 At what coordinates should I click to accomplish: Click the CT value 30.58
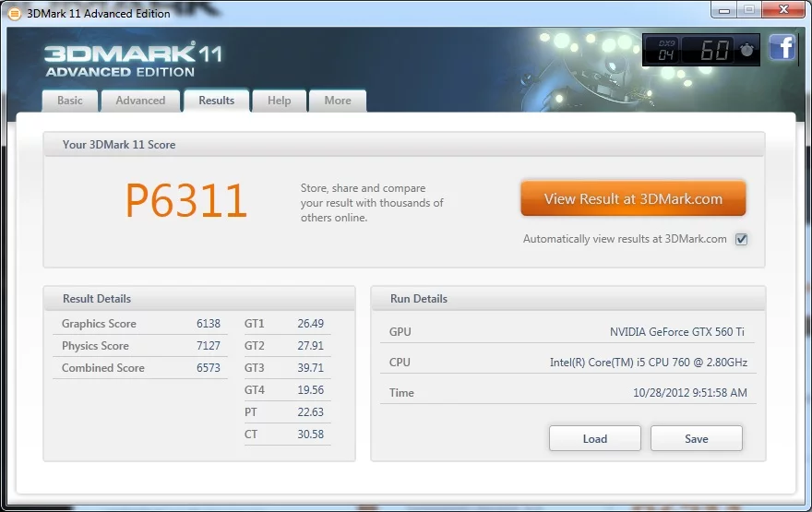(x=310, y=435)
